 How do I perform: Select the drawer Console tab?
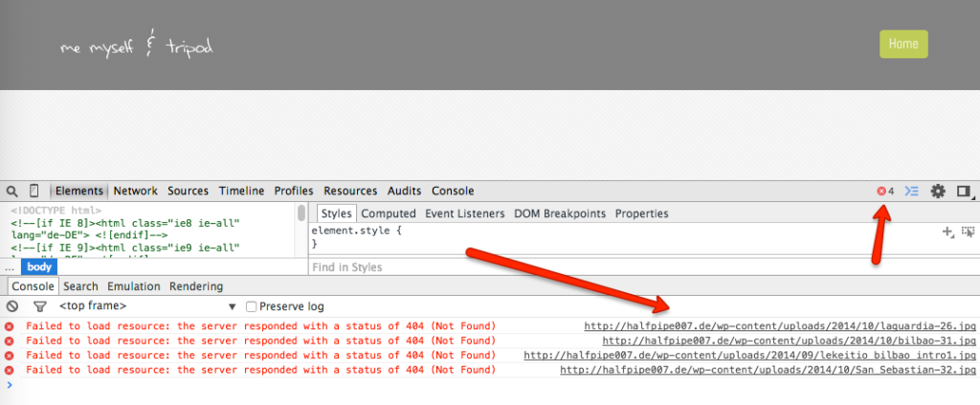(33, 286)
